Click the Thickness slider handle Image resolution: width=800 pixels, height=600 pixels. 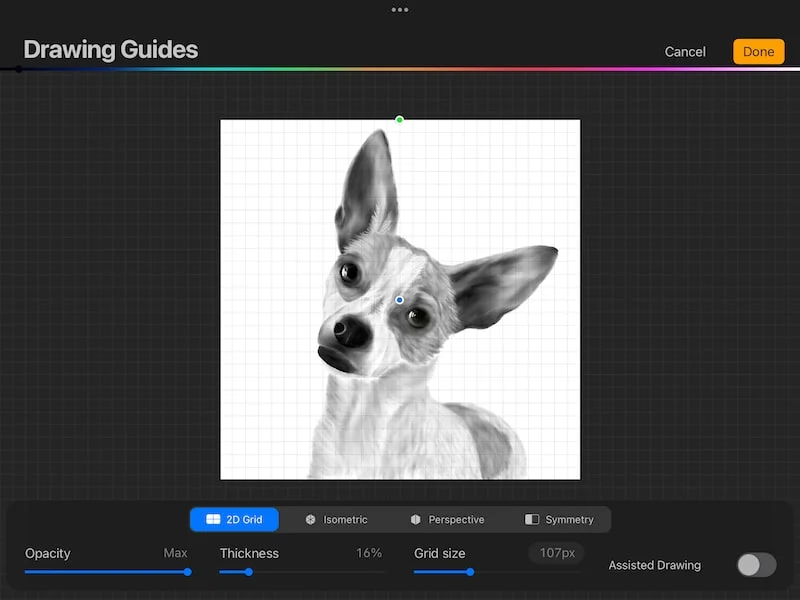click(x=248, y=572)
